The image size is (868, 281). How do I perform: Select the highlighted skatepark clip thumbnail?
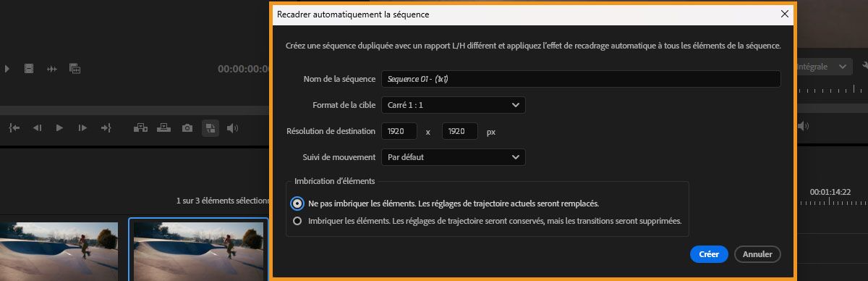(x=199, y=251)
